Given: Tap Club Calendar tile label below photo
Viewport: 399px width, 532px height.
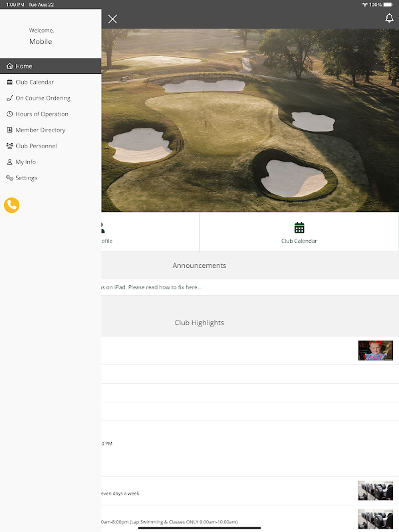Looking at the screenshot, I should (x=299, y=241).
